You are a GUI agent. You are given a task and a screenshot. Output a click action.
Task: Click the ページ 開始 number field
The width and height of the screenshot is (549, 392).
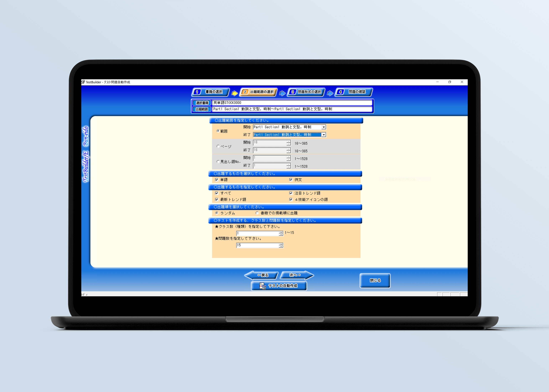pos(270,143)
